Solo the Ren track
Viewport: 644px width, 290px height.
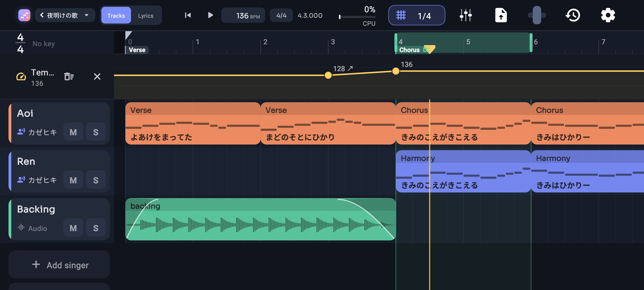coord(96,180)
